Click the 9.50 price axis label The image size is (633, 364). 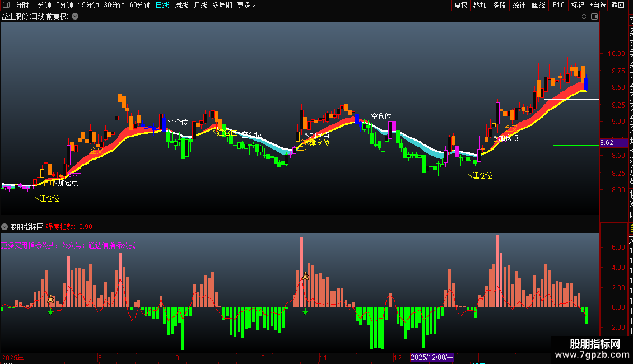(618, 87)
